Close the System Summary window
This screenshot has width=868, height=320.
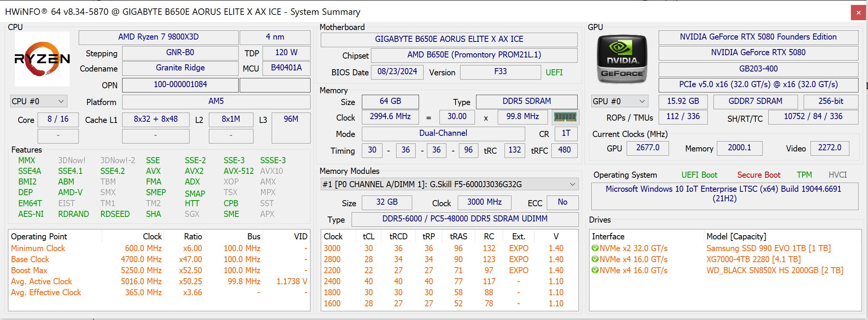(858, 13)
